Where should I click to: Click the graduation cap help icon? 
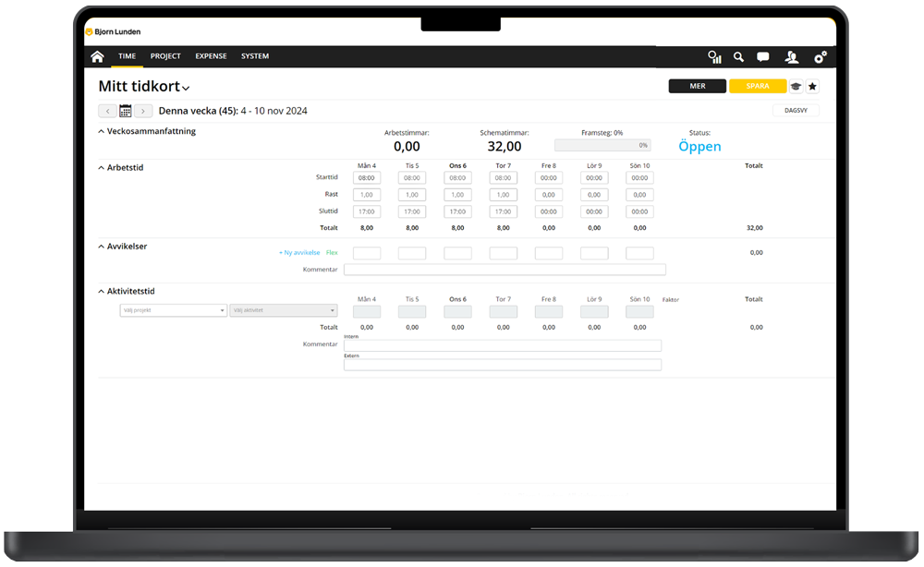point(796,87)
